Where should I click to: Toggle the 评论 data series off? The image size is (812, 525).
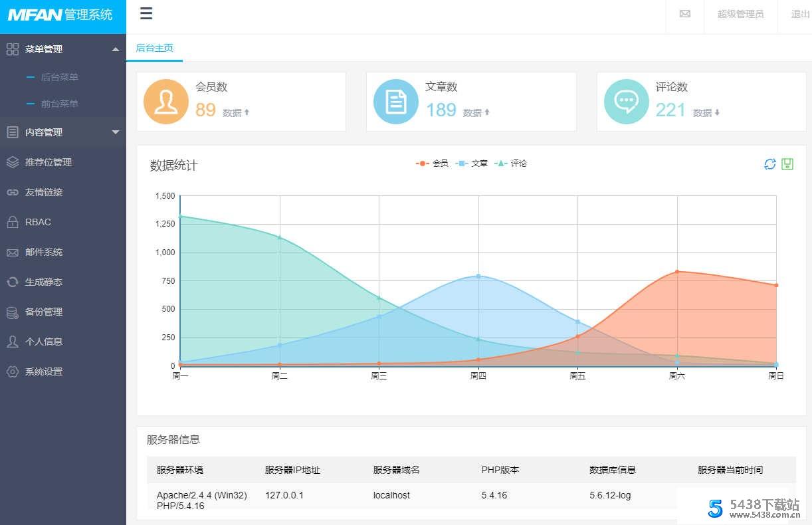click(x=513, y=163)
